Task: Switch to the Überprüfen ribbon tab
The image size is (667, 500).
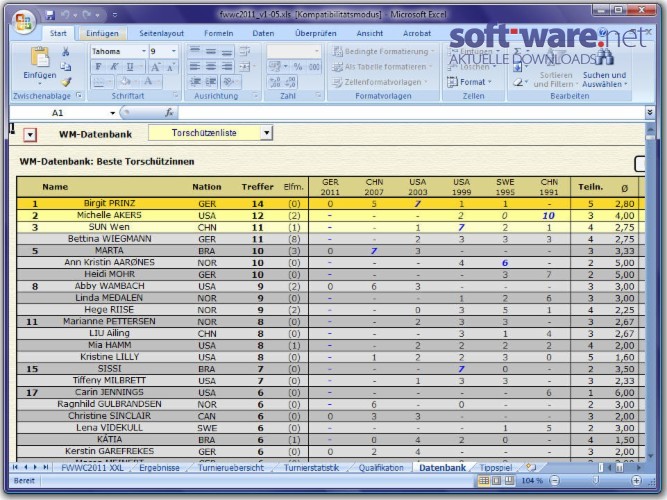Action: coord(316,33)
